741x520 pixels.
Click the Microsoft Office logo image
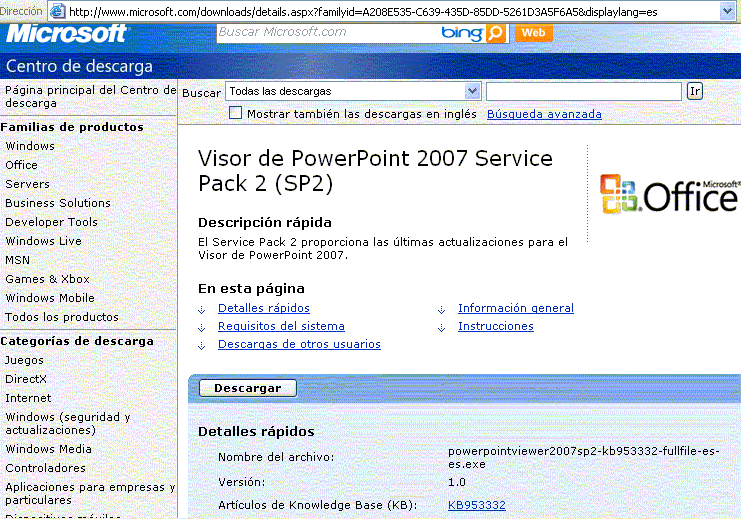tap(669, 194)
